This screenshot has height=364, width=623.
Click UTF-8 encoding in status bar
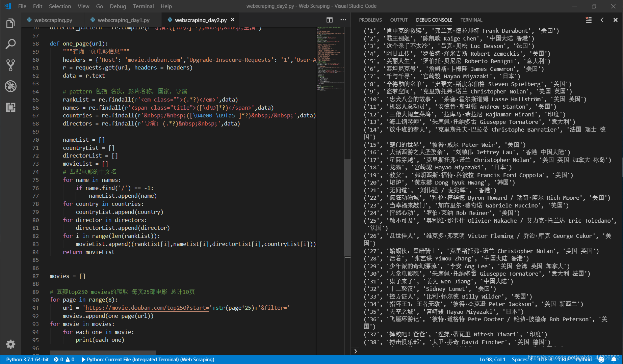coord(546,360)
